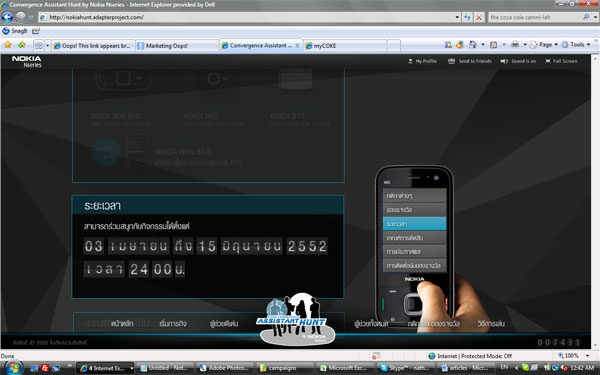Open the recent pages dropdown arrow
This screenshot has height=375, width=600.
point(31,17)
